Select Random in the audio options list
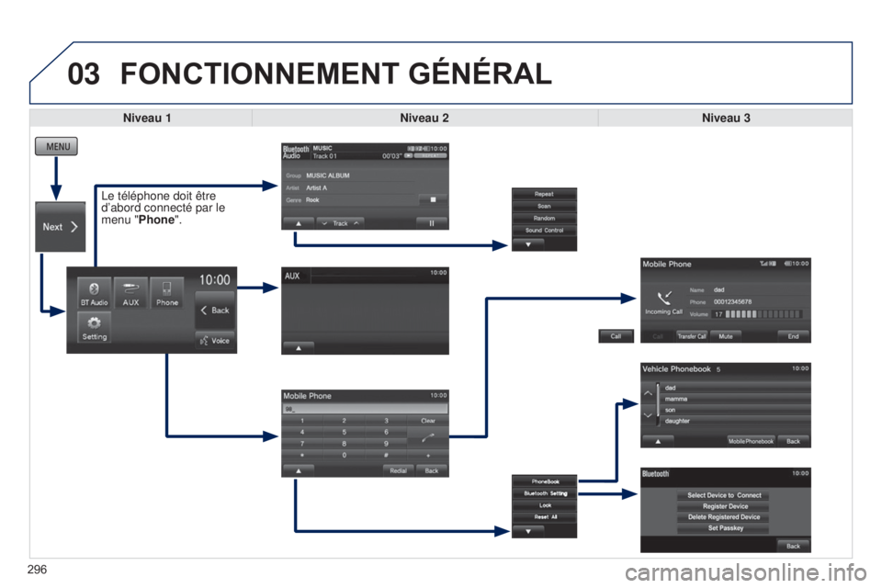This screenshot has height=588, width=882. point(544,219)
